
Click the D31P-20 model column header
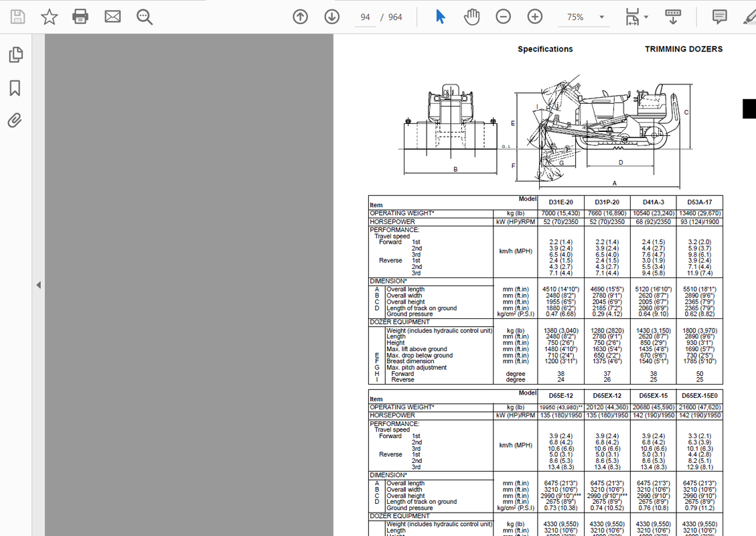607,202
